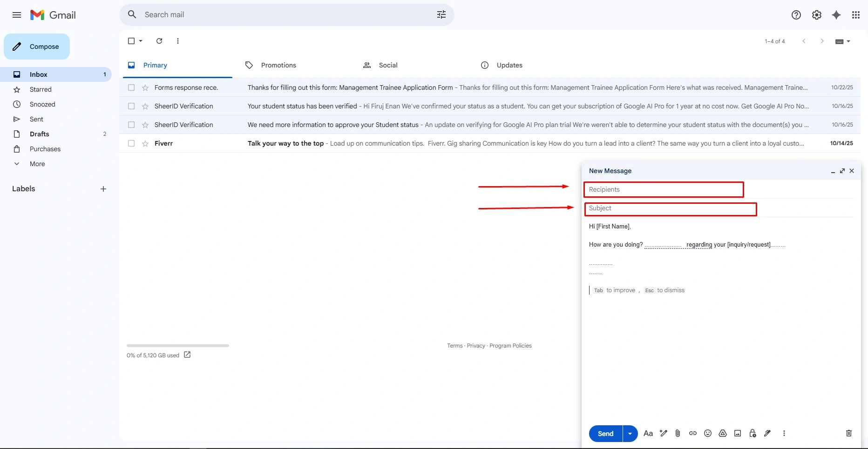Pop out compose to full screen
Image resolution: width=868 pixels, height=449 pixels.
pos(842,171)
